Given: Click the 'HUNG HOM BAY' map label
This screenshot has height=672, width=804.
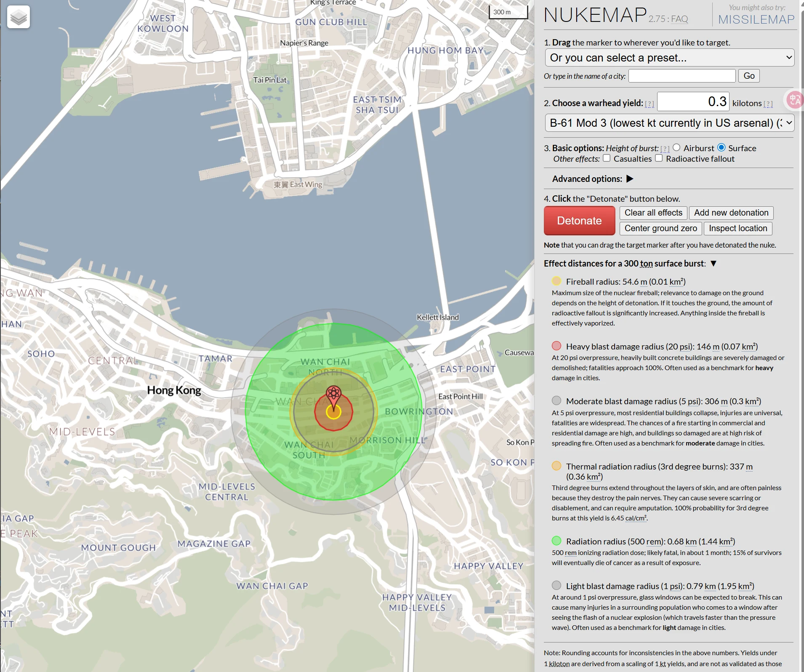Looking at the screenshot, I should tap(445, 51).
